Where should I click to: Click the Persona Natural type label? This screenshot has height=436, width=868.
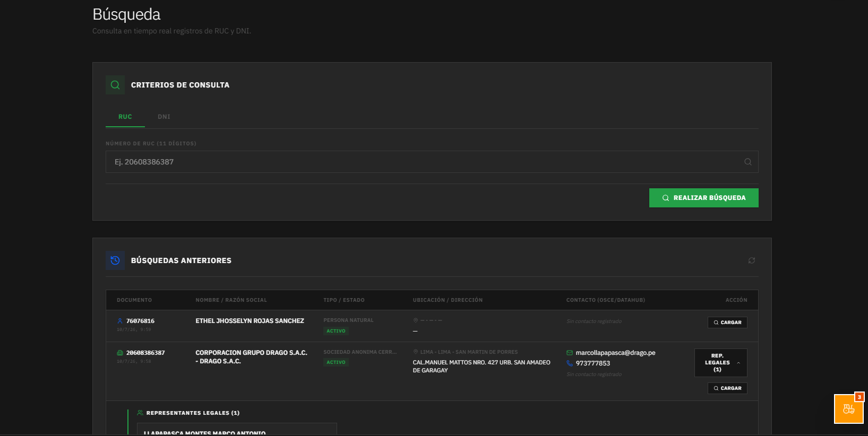coord(348,320)
